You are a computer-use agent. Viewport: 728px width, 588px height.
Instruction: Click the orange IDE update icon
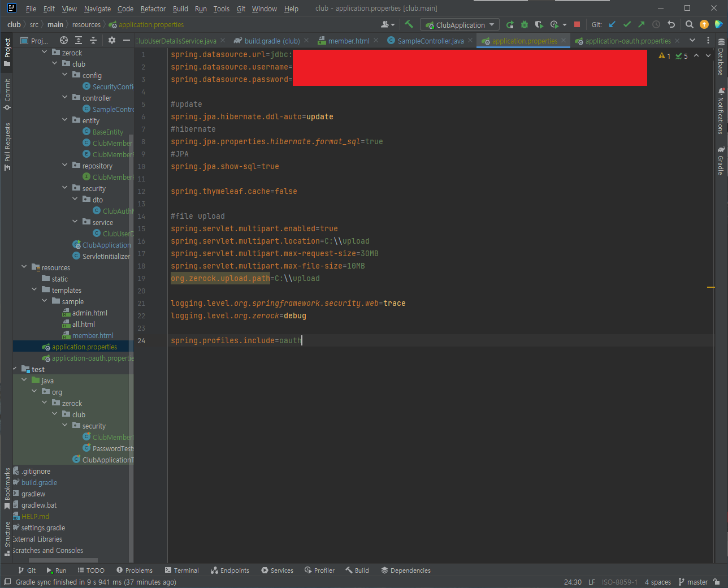[x=704, y=24]
